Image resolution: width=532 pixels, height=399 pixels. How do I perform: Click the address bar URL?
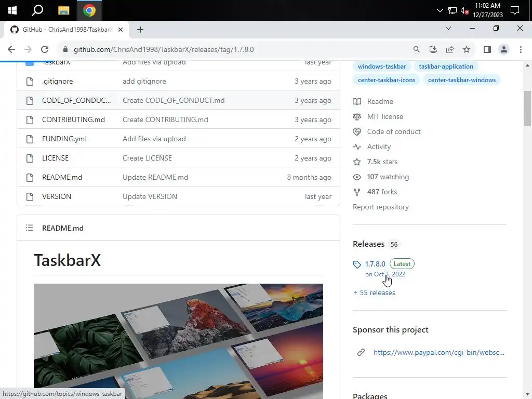click(x=164, y=49)
